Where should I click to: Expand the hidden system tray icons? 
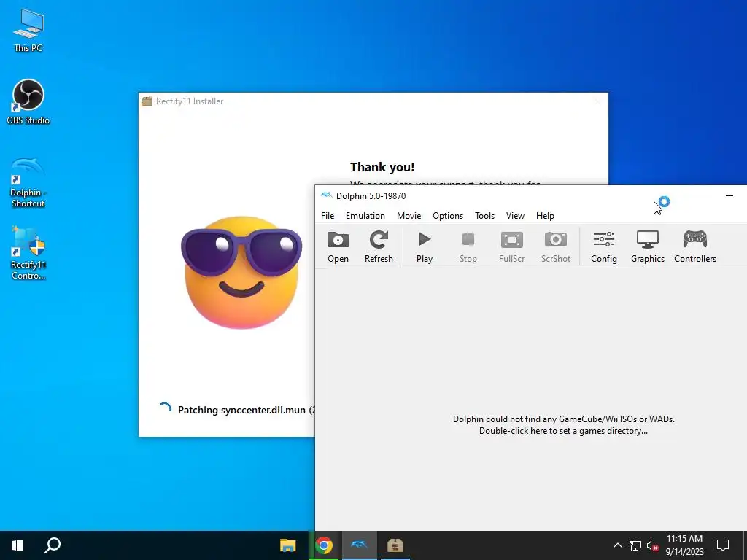pyautogui.click(x=617, y=545)
